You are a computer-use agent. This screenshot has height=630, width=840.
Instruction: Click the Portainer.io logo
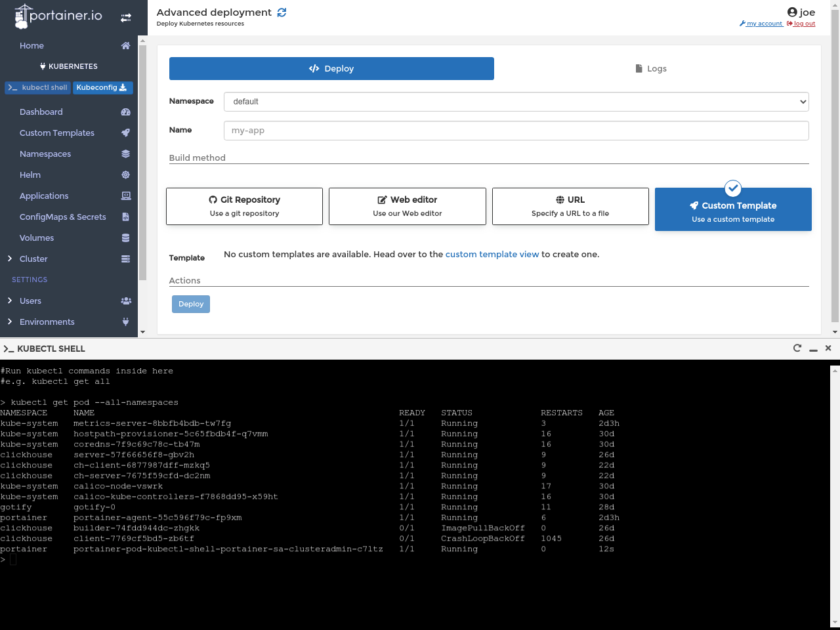pyautogui.click(x=58, y=16)
